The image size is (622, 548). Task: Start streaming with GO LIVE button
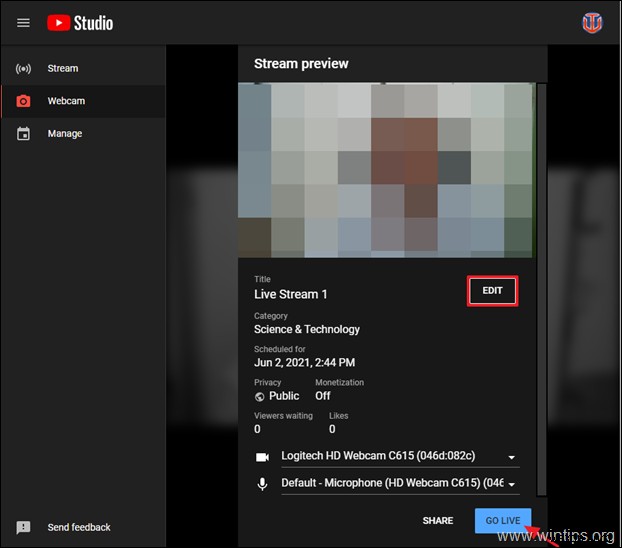503,521
